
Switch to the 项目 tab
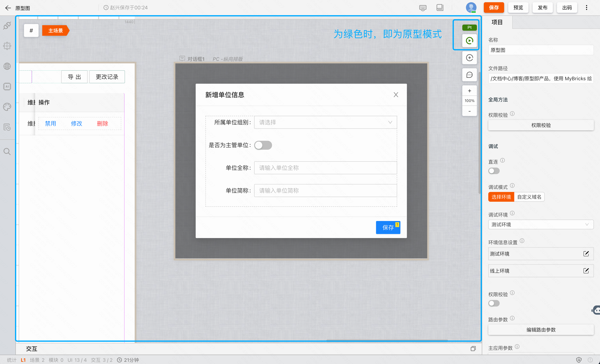point(497,22)
